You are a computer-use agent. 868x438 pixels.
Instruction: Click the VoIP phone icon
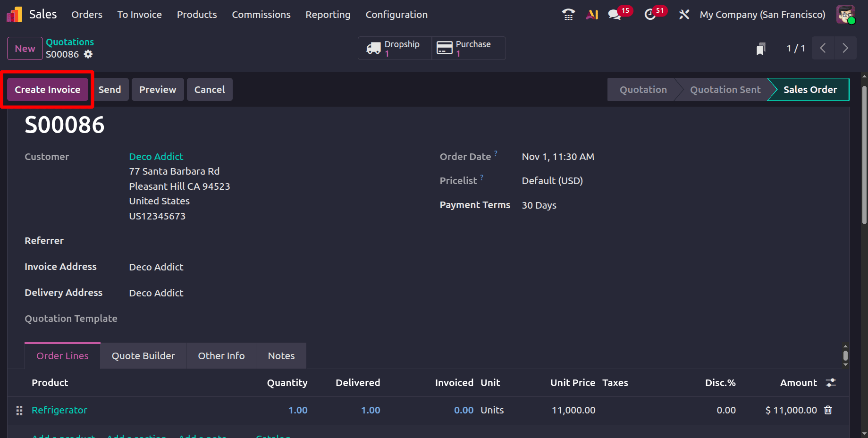(568, 14)
